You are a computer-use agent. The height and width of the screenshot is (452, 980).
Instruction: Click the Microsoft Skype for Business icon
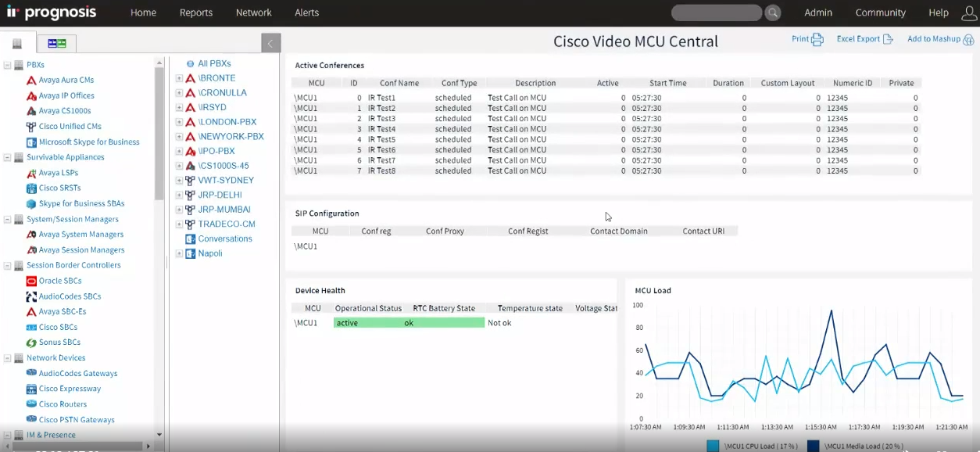coord(31,142)
